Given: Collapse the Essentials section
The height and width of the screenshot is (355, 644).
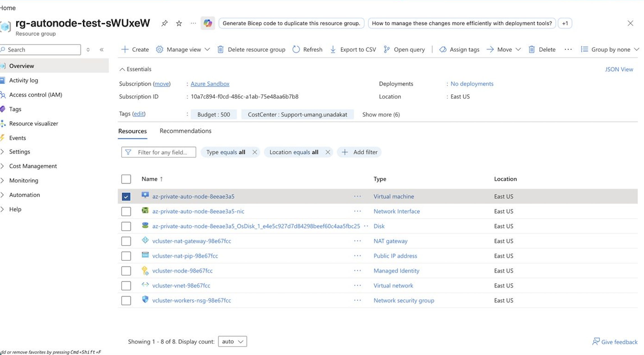Looking at the screenshot, I should (x=136, y=69).
